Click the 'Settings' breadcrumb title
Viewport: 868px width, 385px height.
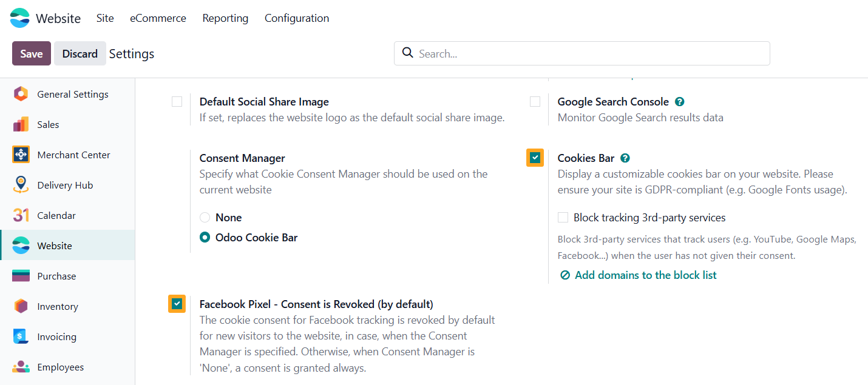pyautogui.click(x=132, y=53)
